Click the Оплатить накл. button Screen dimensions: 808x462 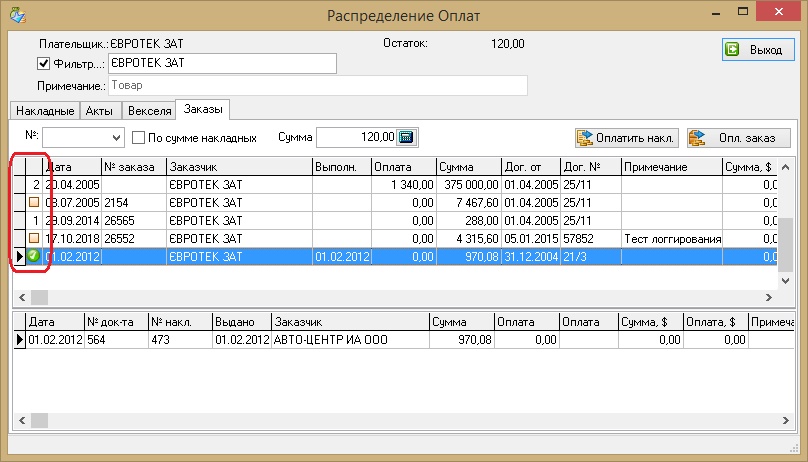tap(627, 137)
